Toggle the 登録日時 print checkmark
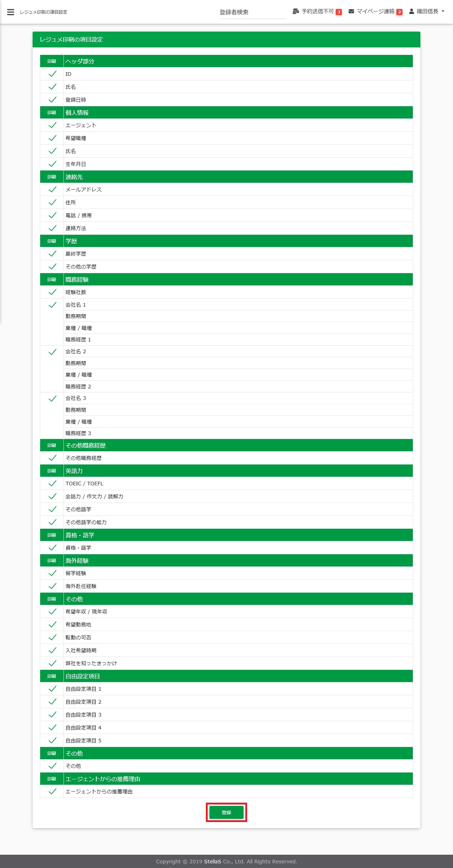 (x=52, y=100)
